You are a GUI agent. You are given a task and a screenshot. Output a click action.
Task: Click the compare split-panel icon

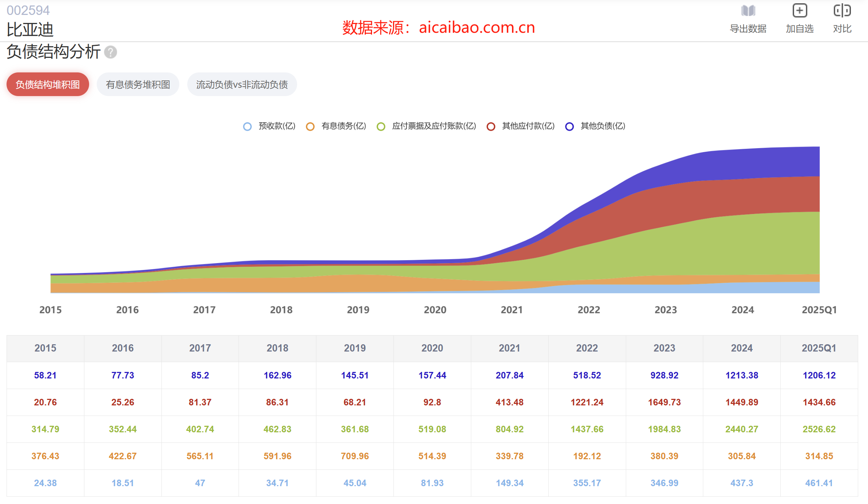click(842, 11)
